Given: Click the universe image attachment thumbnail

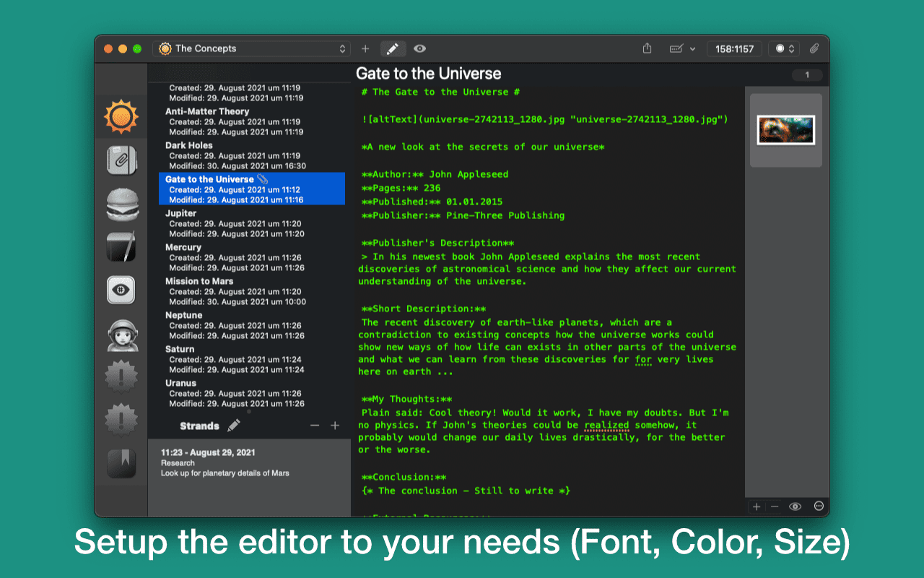Looking at the screenshot, I should click(x=785, y=130).
